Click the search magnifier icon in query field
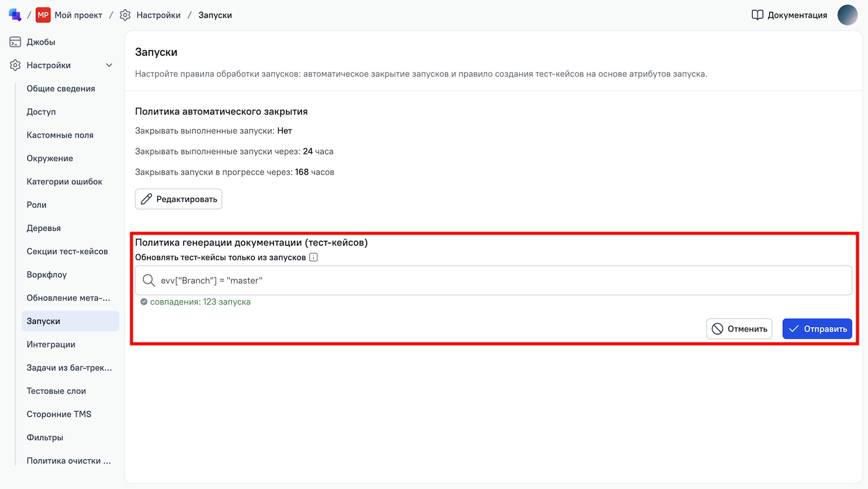This screenshot has height=489, width=868. coord(149,280)
